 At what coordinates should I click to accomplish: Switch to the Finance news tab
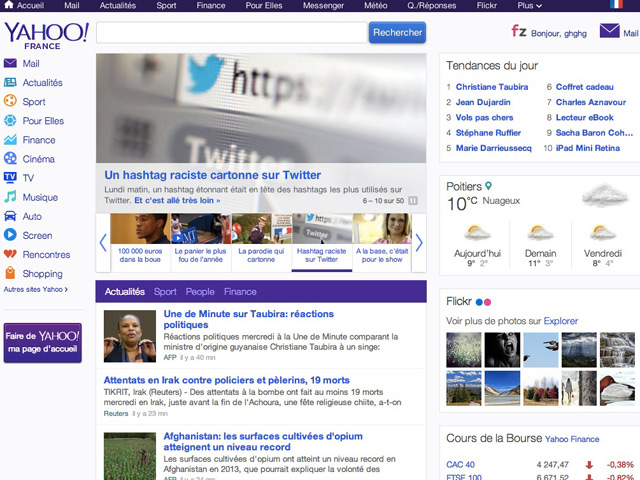(x=240, y=291)
